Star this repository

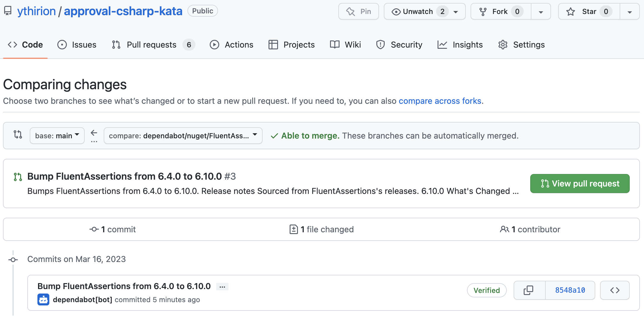[589, 12]
